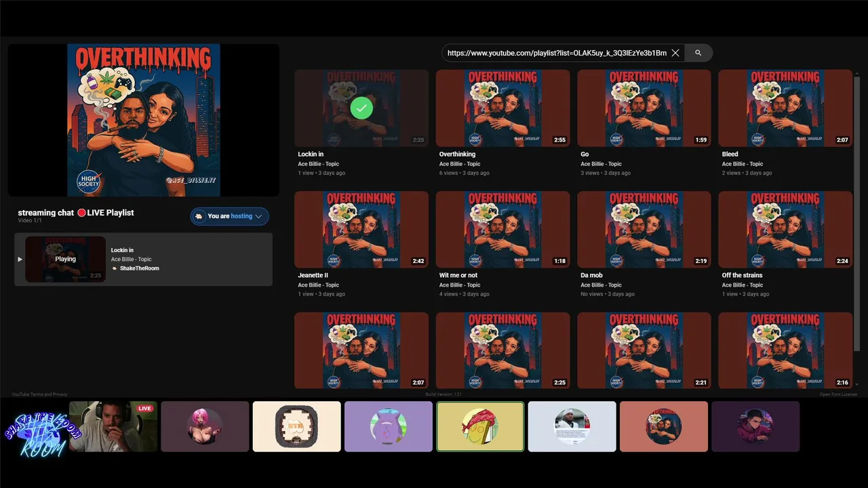Select the Da mob video thumbnail
The image size is (868, 488).
pos(644,229)
